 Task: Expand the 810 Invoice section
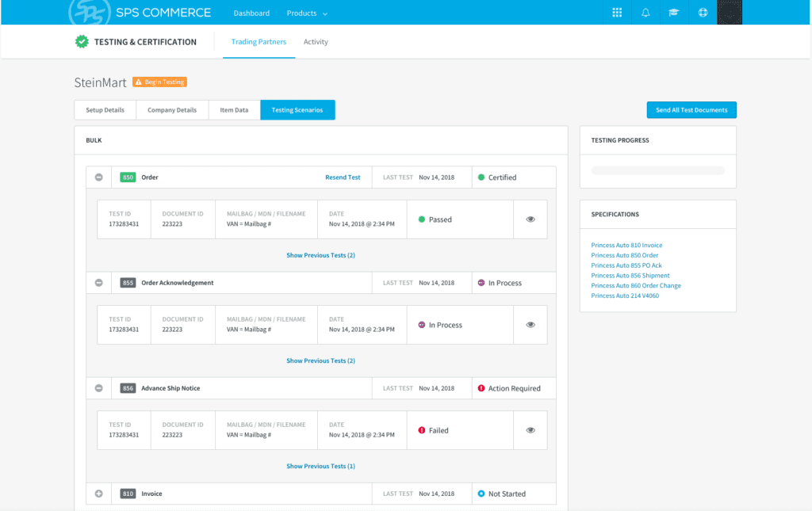click(x=99, y=494)
